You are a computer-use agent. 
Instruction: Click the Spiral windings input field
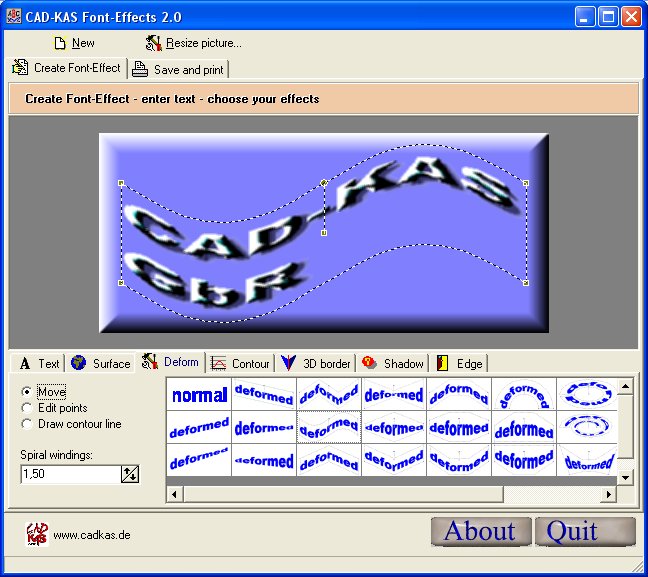69,474
